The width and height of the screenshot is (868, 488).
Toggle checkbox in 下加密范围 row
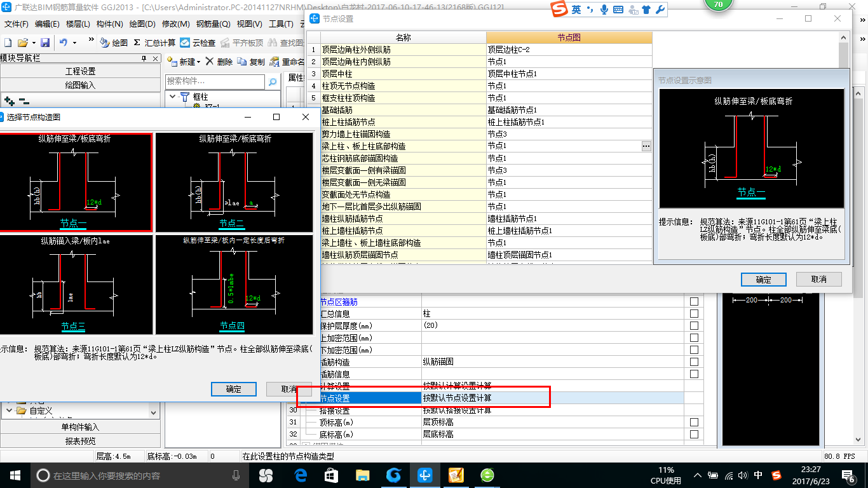click(x=694, y=349)
